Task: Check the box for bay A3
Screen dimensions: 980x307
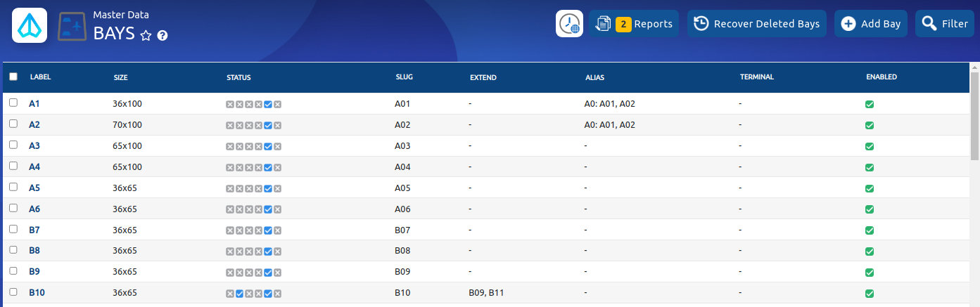Action: pos(13,145)
